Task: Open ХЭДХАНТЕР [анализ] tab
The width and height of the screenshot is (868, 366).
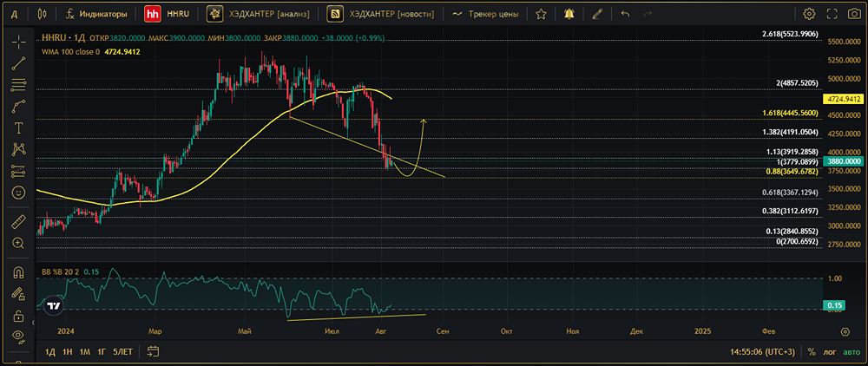Action: point(260,14)
